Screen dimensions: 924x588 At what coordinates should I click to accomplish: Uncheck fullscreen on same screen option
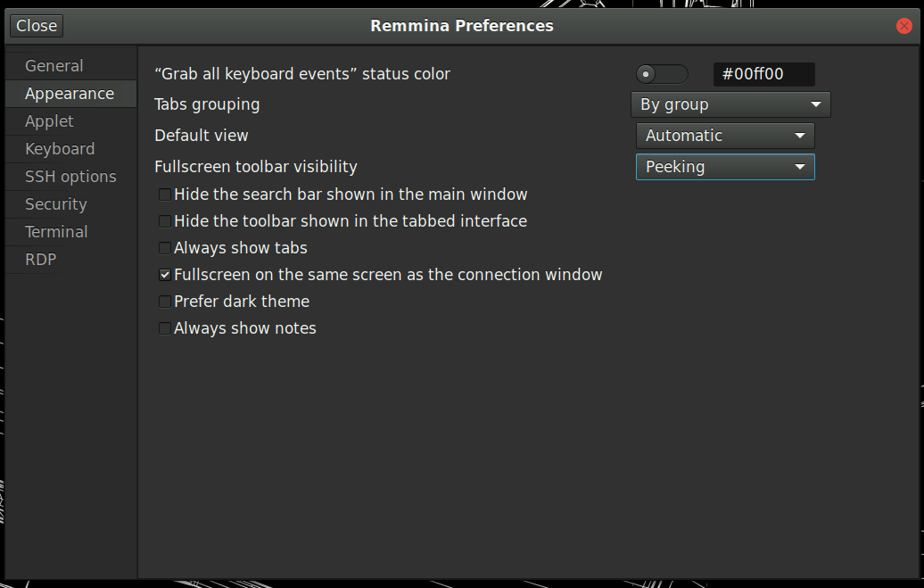pos(164,274)
